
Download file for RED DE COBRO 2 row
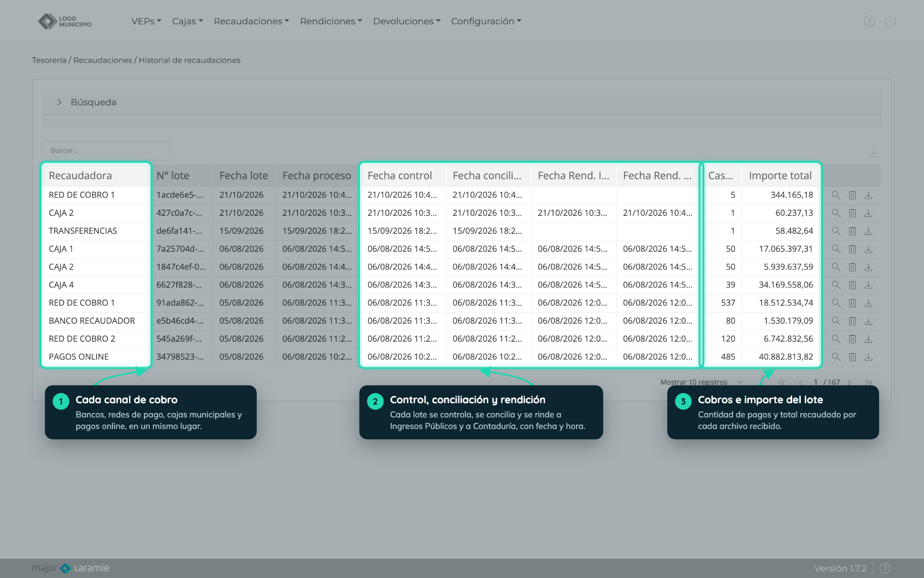[x=869, y=339]
